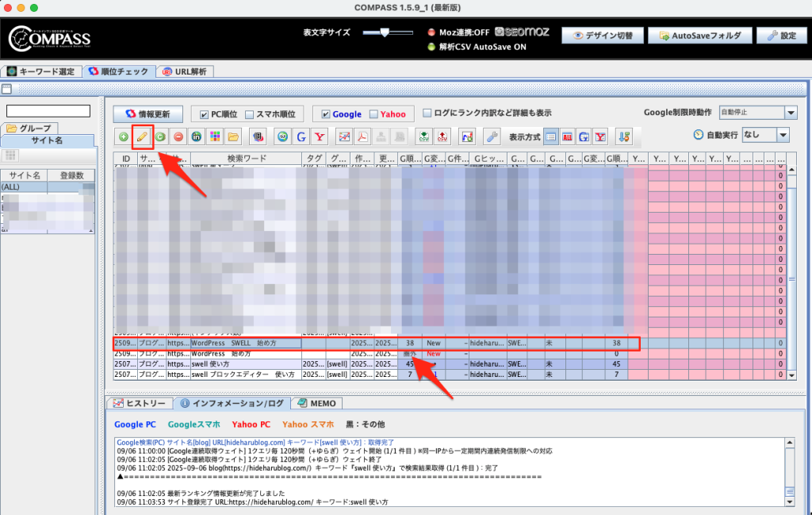Toggle the PC順位 checkbox
Image resolution: width=812 pixels, height=515 pixels.
[x=204, y=114]
